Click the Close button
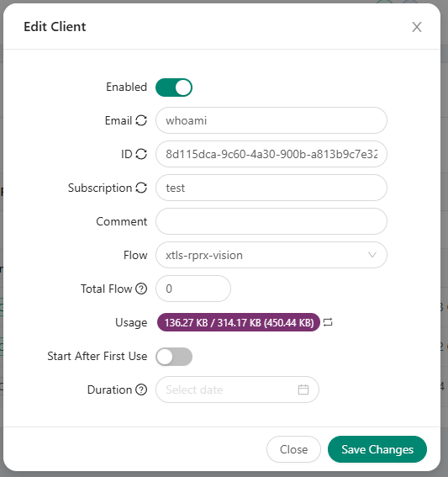The height and width of the screenshot is (477, 448). 293,449
